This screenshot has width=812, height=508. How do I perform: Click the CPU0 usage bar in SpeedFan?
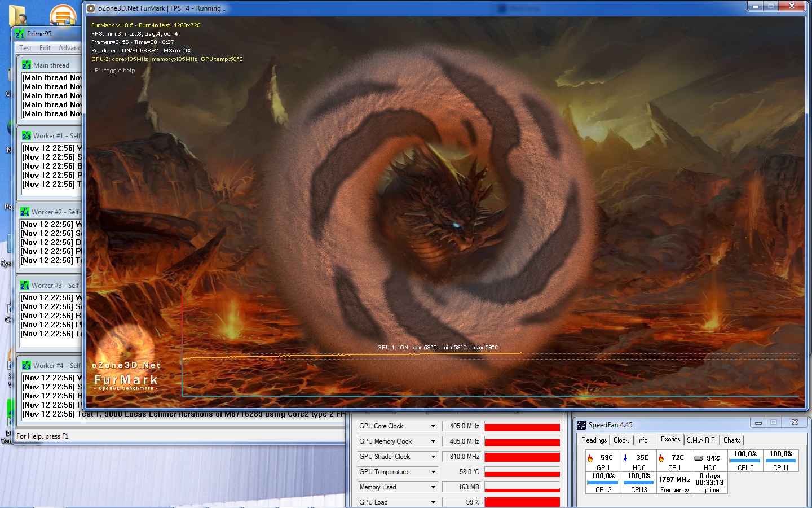point(745,461)
